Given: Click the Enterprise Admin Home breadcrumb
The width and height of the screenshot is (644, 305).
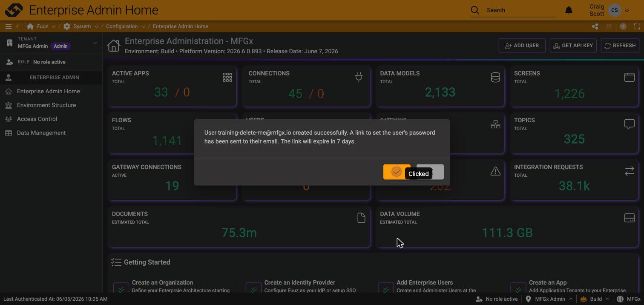Looking at the screenshot, I should click(x=181, y=26).
